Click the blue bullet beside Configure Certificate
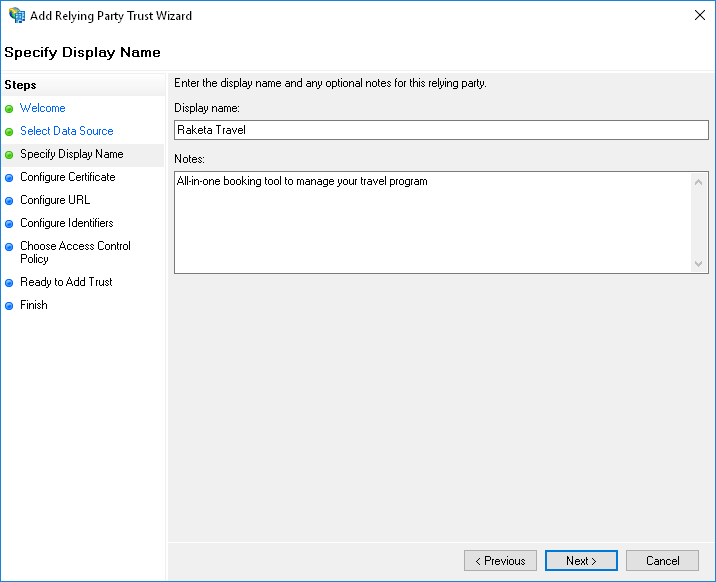Image resolution: width=716 pixels, height=582 pixels. [x=9, y=178]
